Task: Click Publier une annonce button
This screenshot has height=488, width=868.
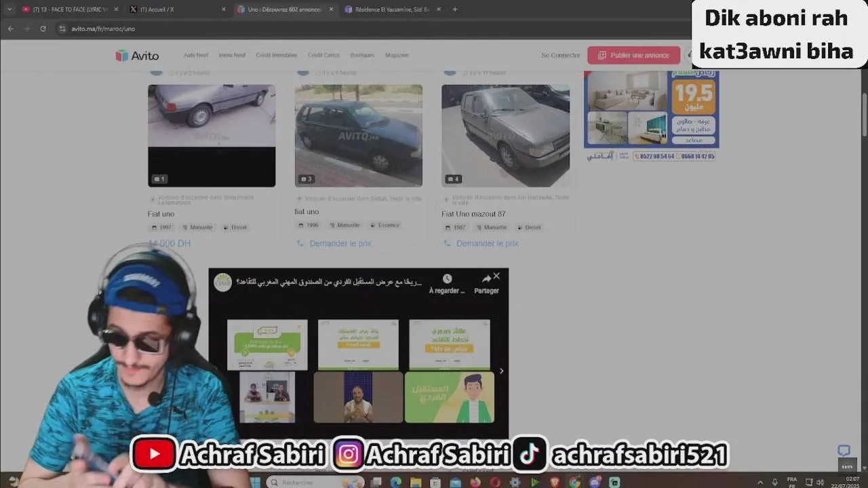Action: coord(633,56)
